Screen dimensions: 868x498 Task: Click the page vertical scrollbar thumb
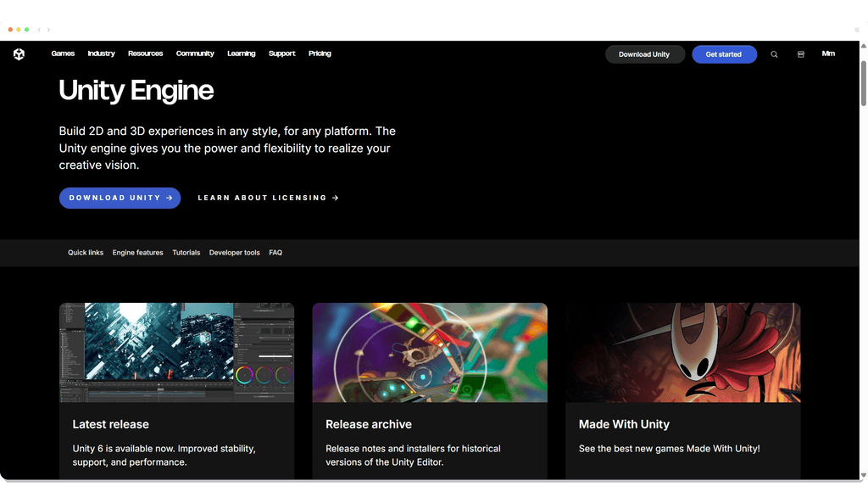(x=863, y=83)
